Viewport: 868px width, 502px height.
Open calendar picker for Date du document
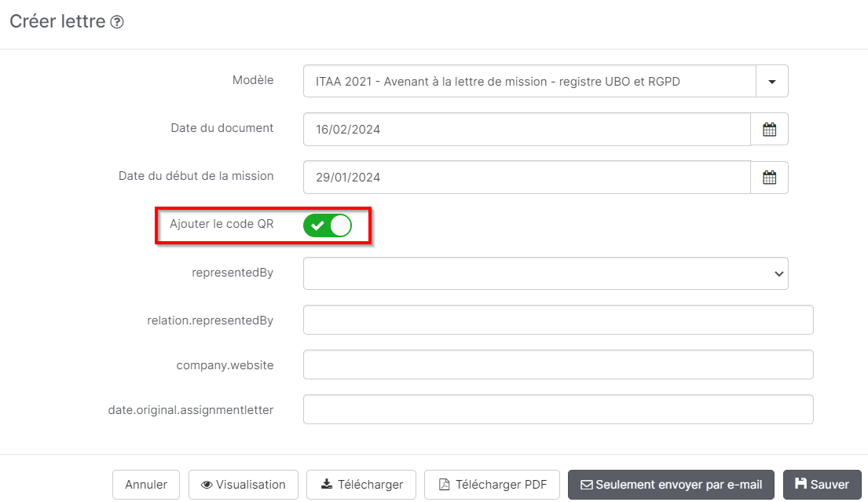pyautogui.click(x=770, y=128)
